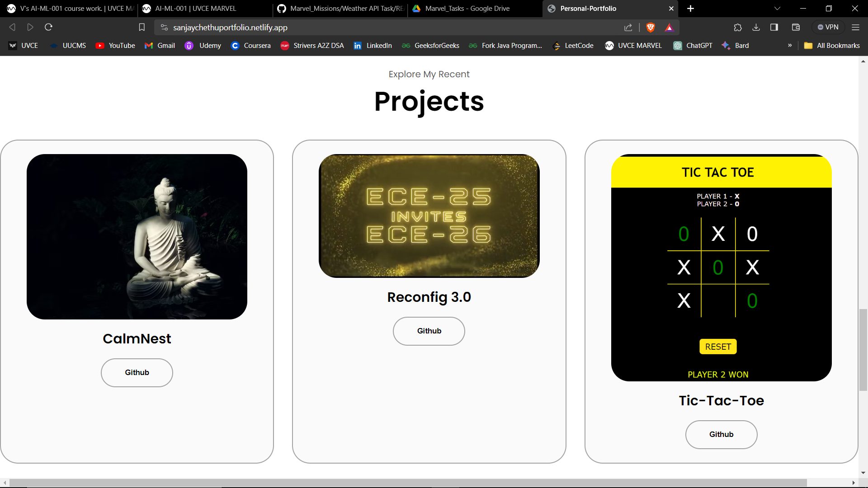The width and height of the screenshot is (868, 488).
Task: Open All Bookmarks folder
Action: [832, 46]
